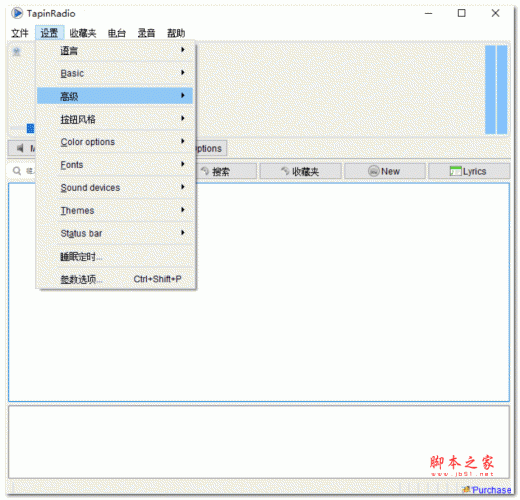520x500 pixels.
Task: Expand the Basic submenu
Action: (x=115, y=73)
